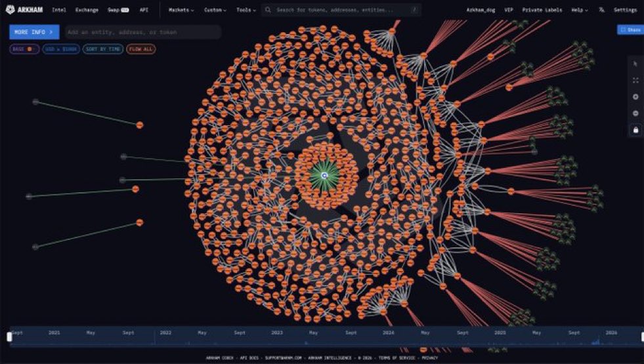Viewport: 644px width, 364px height.
Task: Open the Exchange page
Action: click(x=87, y=10)
